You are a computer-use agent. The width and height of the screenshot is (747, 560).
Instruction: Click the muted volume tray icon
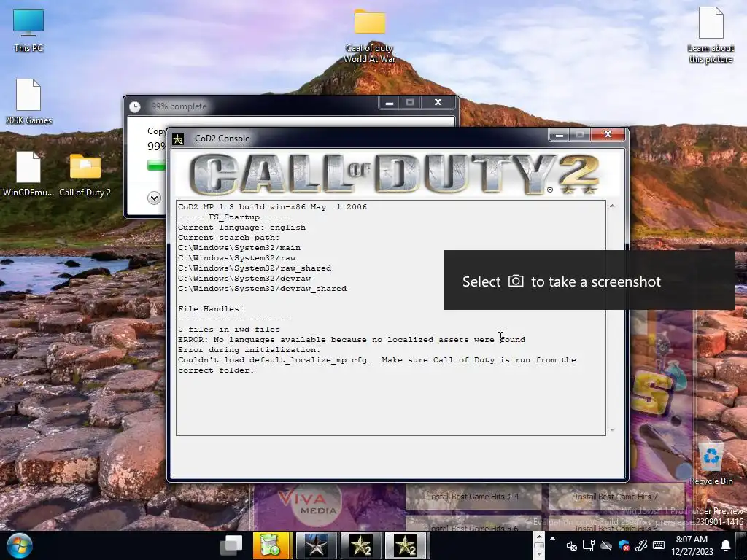(571, 545)
